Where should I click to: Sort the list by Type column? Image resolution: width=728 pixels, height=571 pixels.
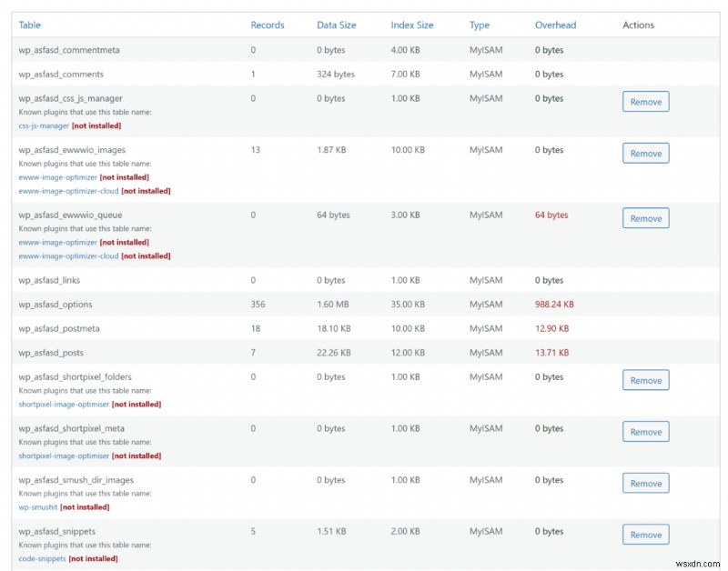tap(479, 25)
